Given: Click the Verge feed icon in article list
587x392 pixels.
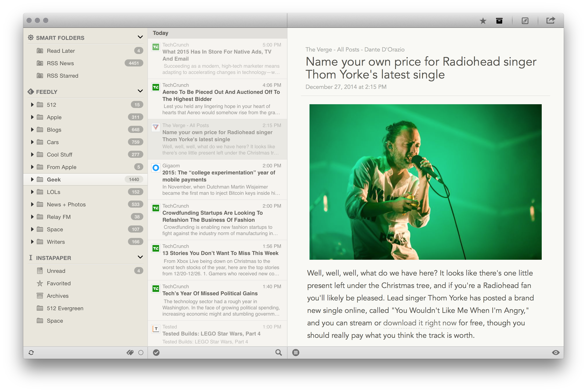Looking at the screenshot, I should [156, 127].
